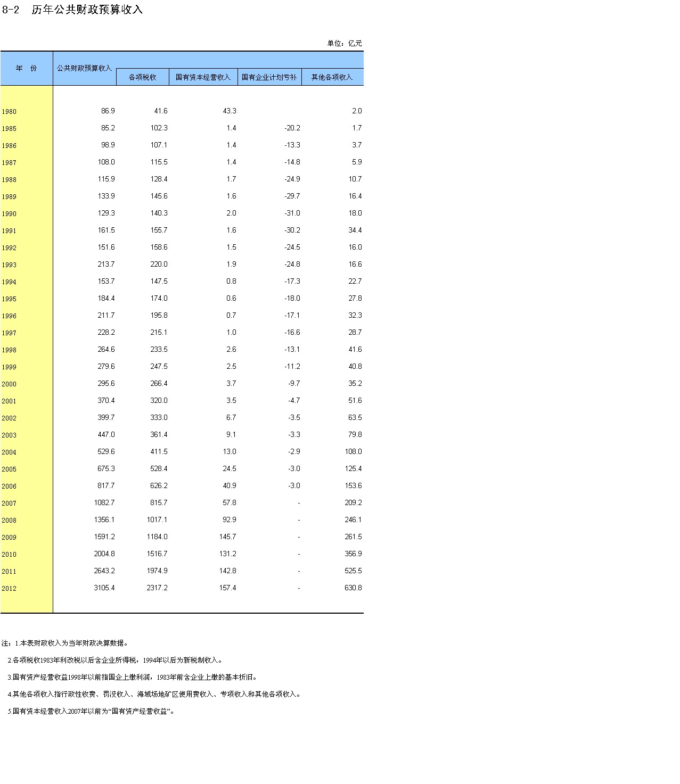This screenshot has width=680, height=784.
Task: Click value 1082.7 in 2007 row
Action: tap(104, 503)
